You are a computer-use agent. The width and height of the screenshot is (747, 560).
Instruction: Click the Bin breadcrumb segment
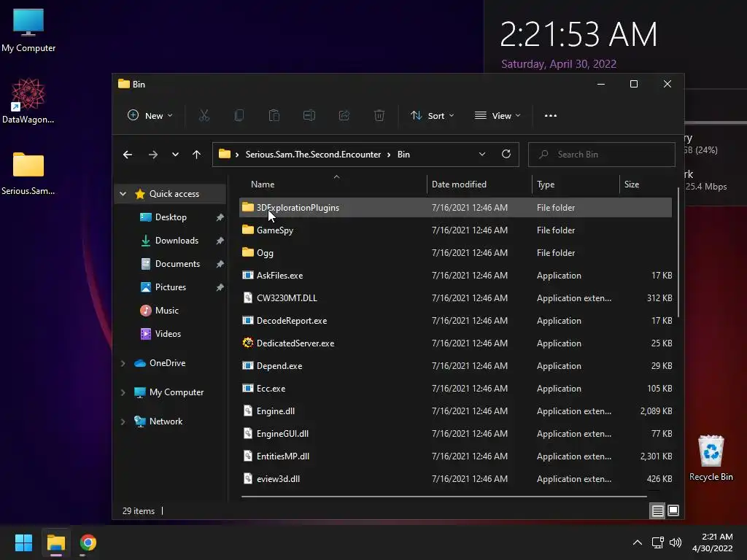[403, 155]
